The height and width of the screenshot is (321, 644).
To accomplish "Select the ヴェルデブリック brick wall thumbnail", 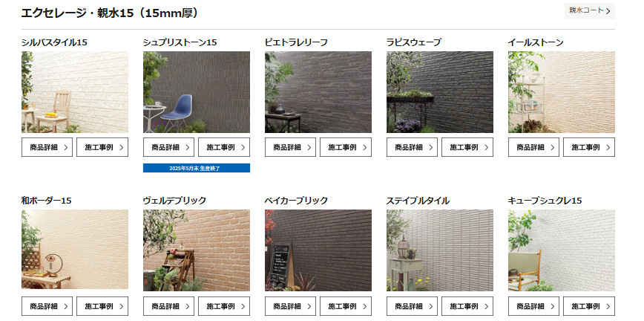I will (x=197, y=250).
